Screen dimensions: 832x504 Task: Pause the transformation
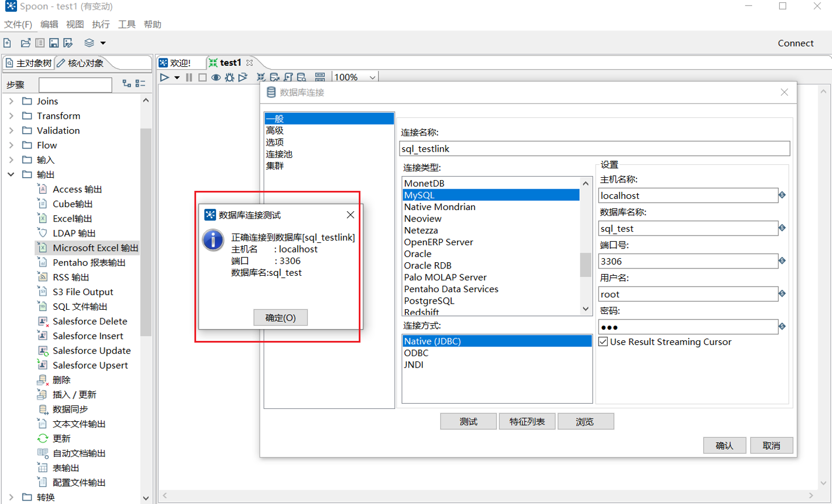tap(189, 78)
